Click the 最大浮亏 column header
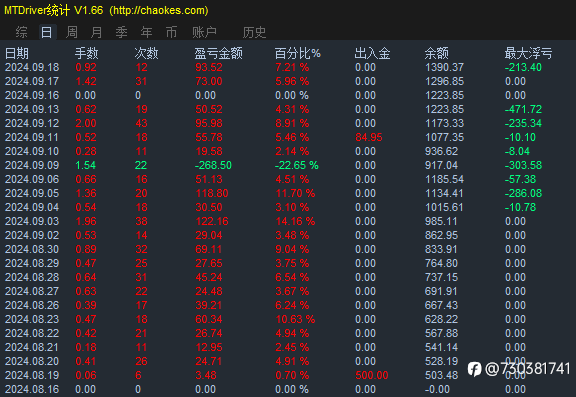Screen dimensions: 576x397 [x=528, y=54]
